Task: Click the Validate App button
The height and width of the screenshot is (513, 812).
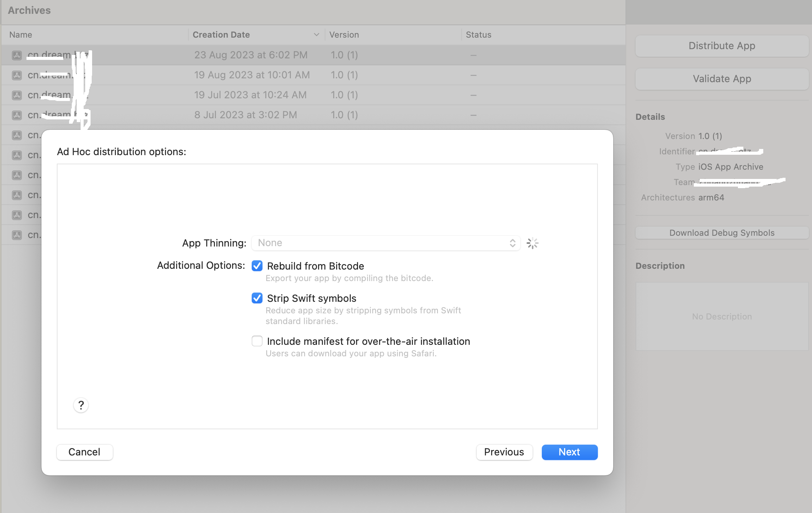Action: pos(722,79)
